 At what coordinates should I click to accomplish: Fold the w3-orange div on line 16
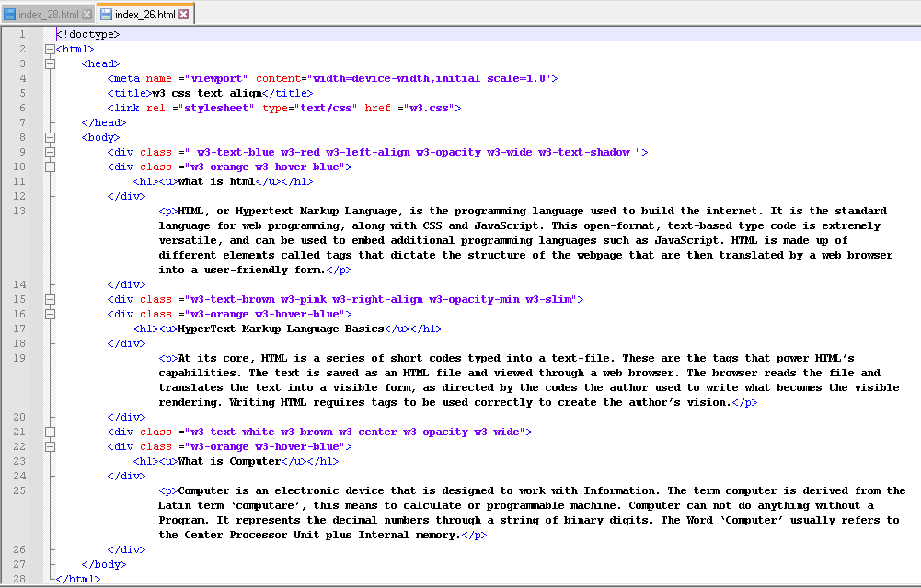(49, 314)
